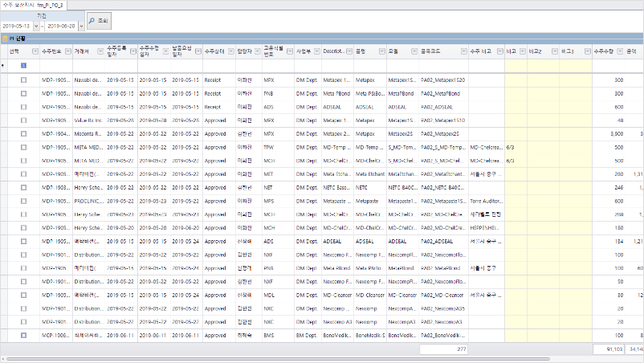
Task: Open filter button on 수주상태 column
Action: [x=230, y=51]
